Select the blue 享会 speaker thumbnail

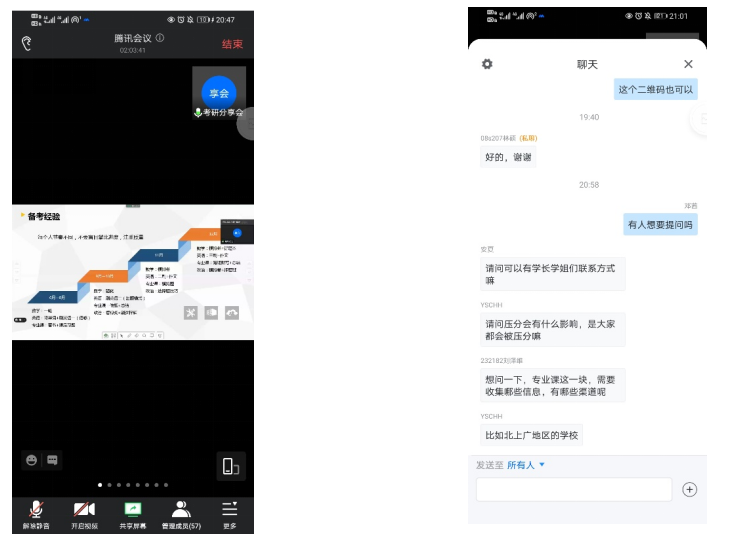tap(219, 93)
